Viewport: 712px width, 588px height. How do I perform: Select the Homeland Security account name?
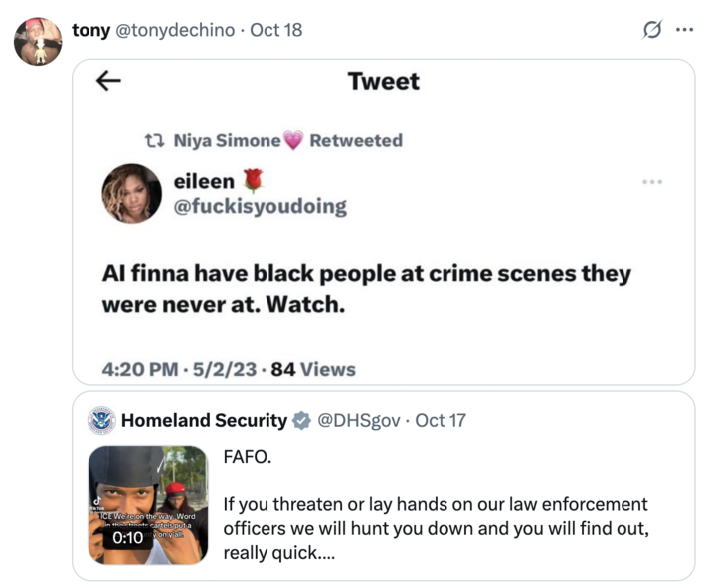pos(204,421)
